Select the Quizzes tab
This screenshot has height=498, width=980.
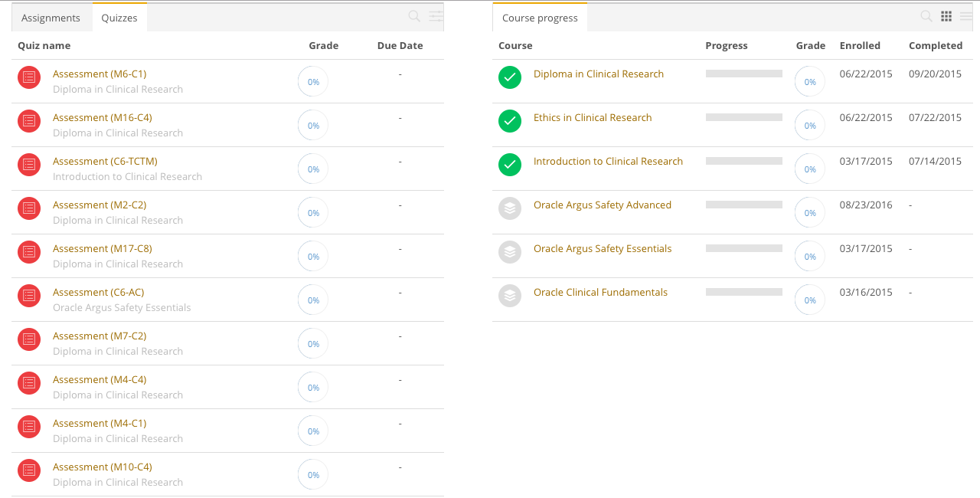(119, 18)
